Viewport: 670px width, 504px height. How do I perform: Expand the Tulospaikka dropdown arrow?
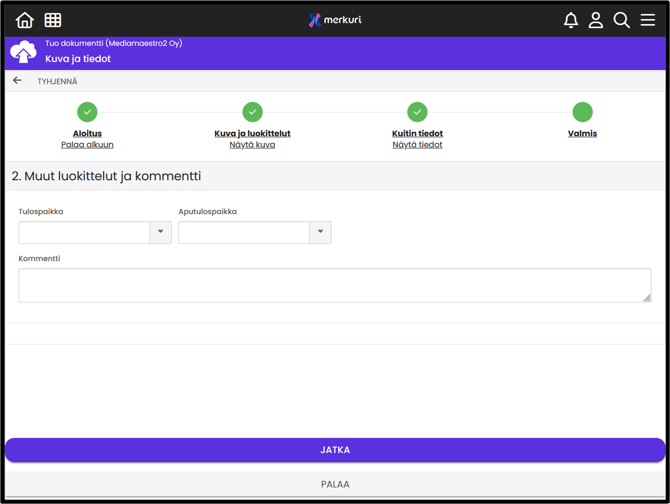coord(160,232)
